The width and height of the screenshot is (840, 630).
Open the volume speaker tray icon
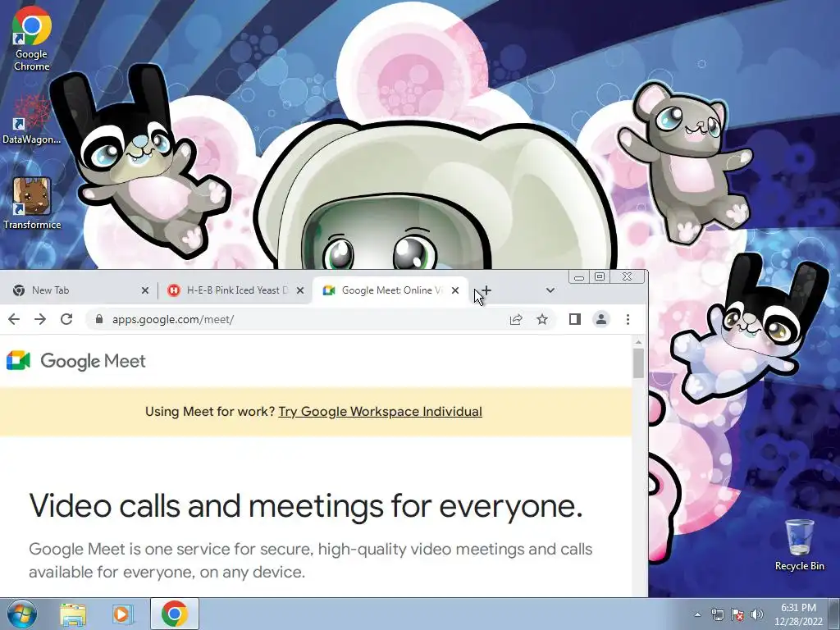click(757, 614)
